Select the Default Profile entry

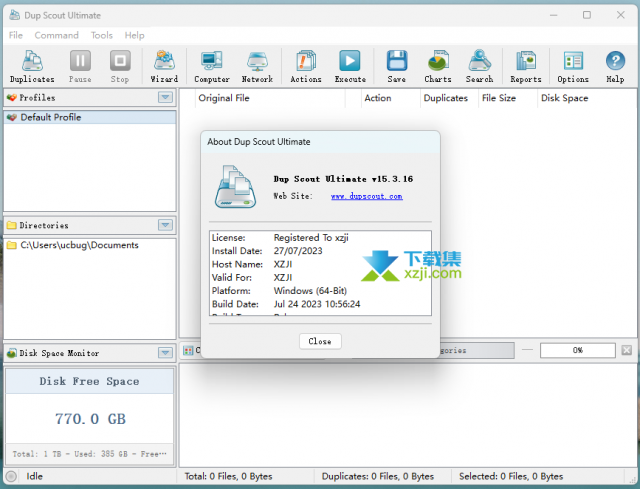90,117
